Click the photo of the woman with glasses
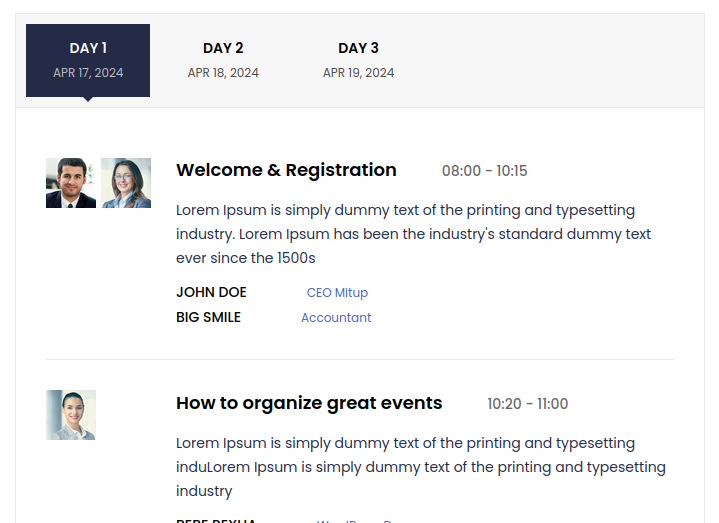 pos(126,183)
